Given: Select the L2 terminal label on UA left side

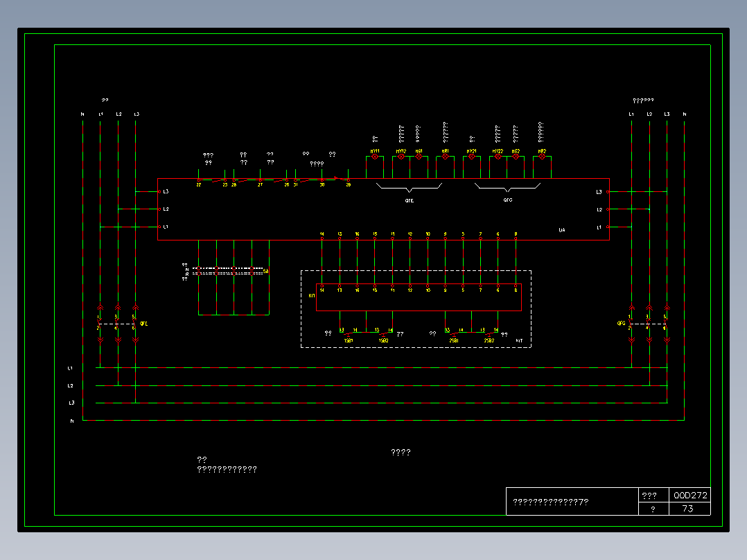Looking at the screenshot, I should pyautogui.click(x=166, y=209).
